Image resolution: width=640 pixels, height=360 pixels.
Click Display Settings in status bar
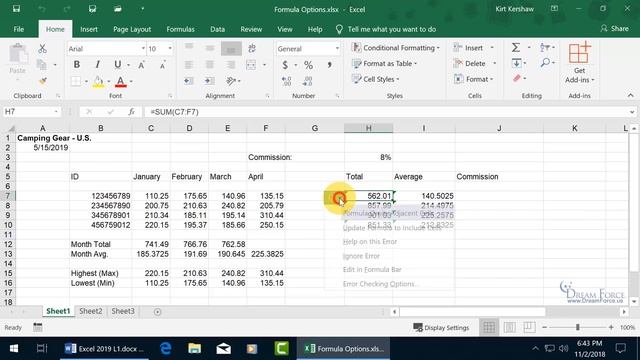[441, 328]
